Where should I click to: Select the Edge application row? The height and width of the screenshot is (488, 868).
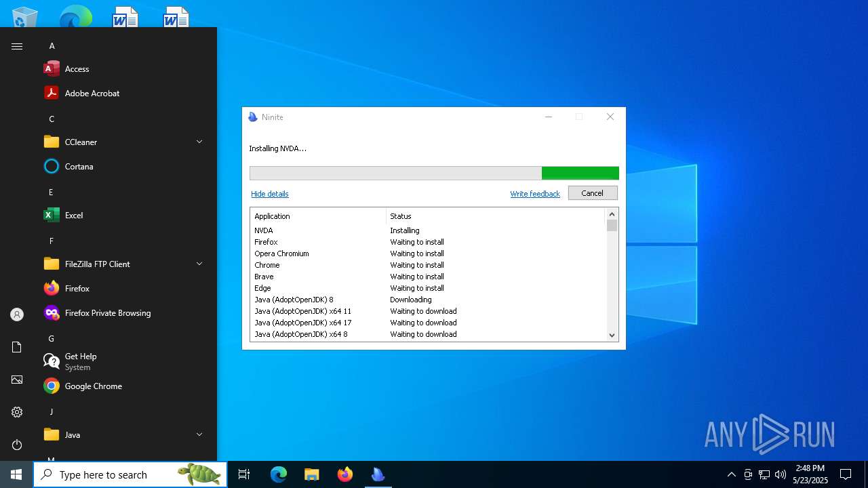point(428,288)
